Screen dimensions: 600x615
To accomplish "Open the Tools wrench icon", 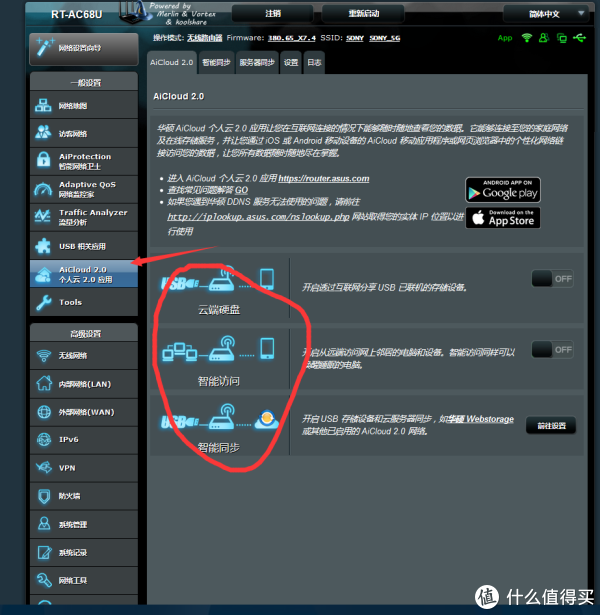I will (x=44, y=302).
